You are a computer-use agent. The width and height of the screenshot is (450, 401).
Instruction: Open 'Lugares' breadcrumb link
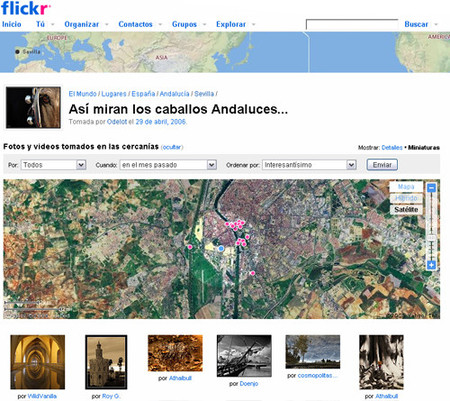(114, 94)
